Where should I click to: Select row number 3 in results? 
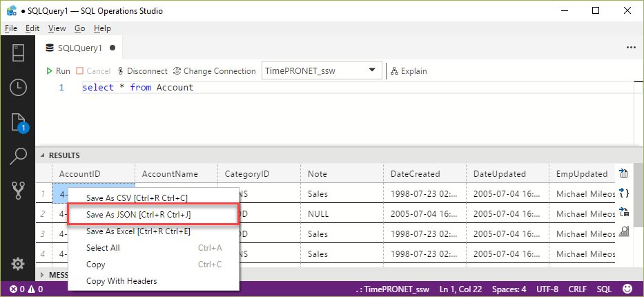click(43, 233)
